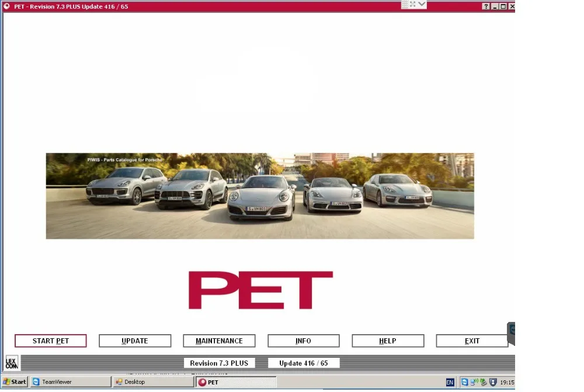Viewport: 584px width, 392px height.
Task: Click the grid icon in the remote toolbar
Action: 405,4
